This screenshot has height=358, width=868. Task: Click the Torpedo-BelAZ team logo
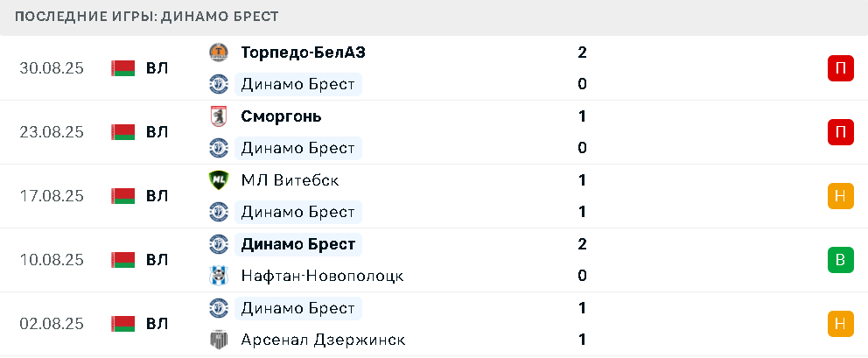point(219,53)
